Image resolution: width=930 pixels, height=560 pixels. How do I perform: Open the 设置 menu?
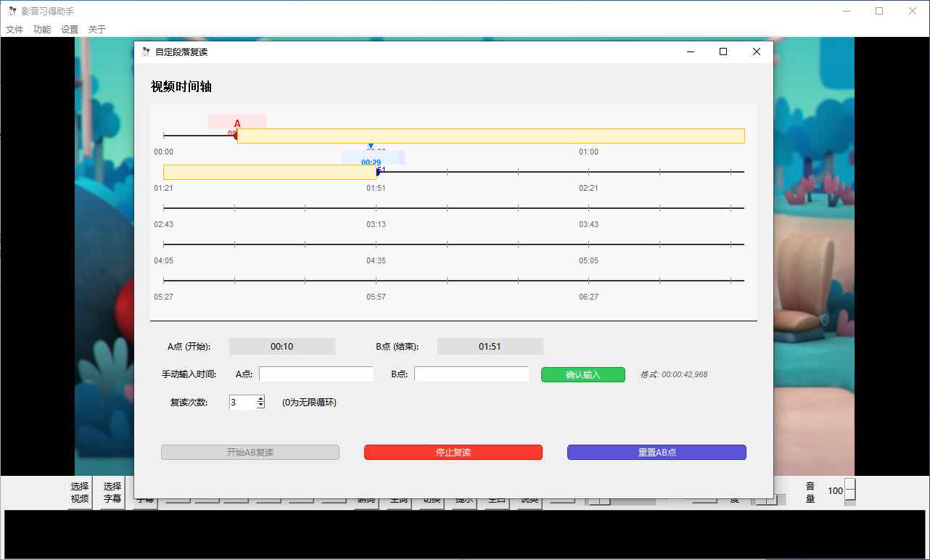70,30
